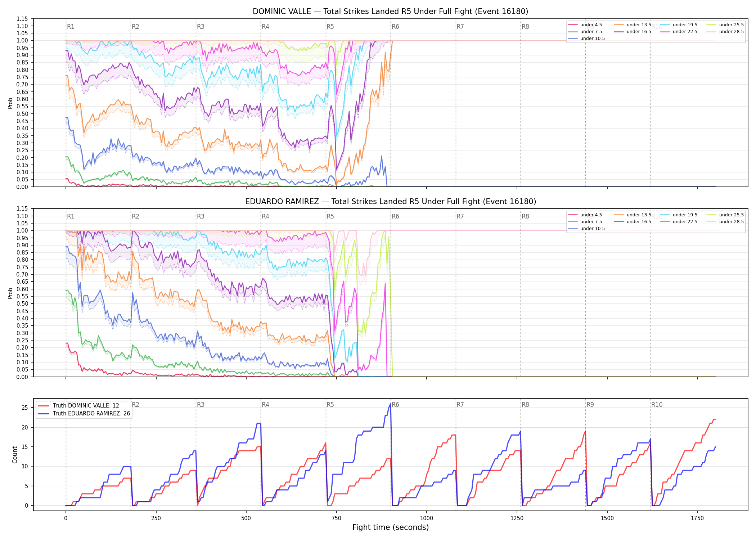Click the 1750 tick label under the Count chart
The width and height of the screenshot is (756, 540).
click(697, 518)
